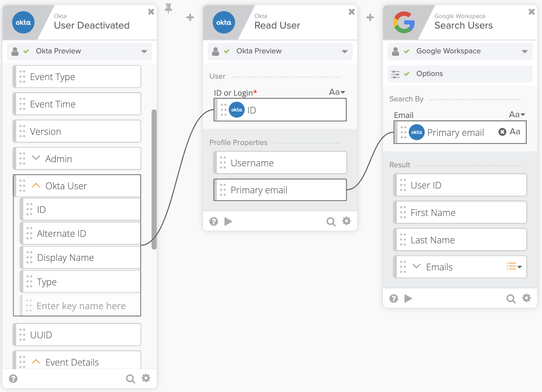Open gear settings on User Deactivated card

click(x=146, y=378)
